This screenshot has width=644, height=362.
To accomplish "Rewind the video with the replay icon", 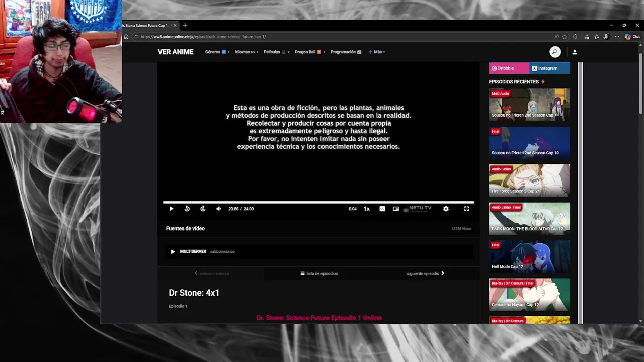I will [x=187, y=209].
